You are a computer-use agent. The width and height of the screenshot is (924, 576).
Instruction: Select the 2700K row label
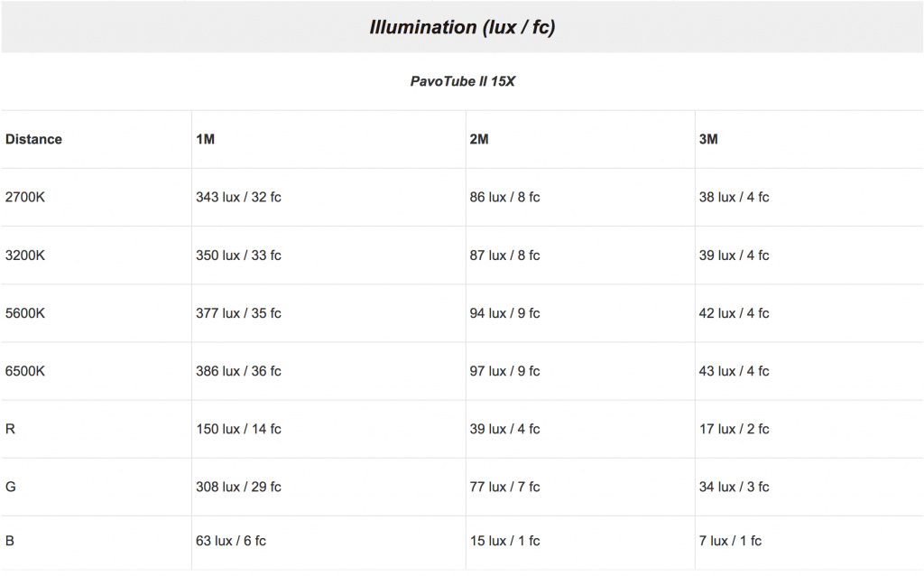24,197
